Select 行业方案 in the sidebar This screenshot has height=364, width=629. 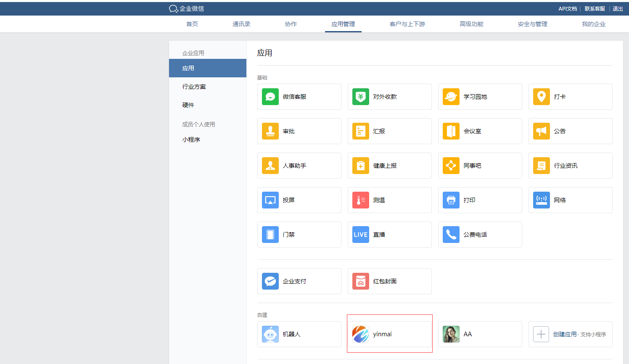pos(194,87)
